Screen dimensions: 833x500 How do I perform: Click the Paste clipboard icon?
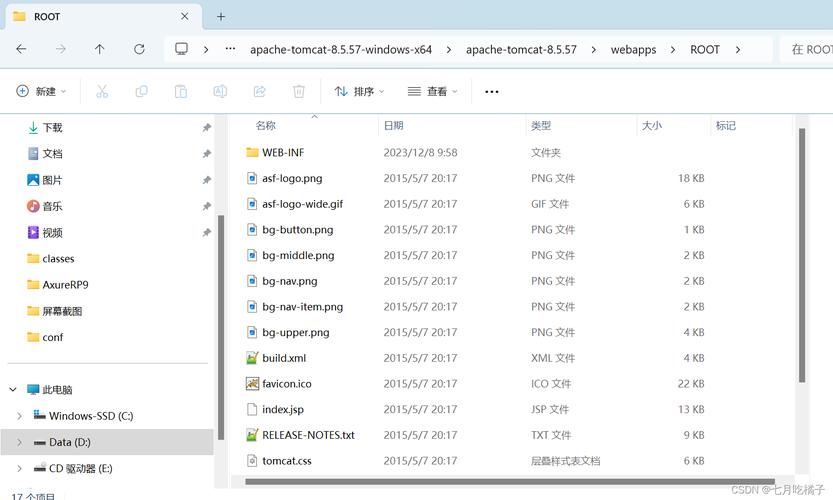tap(181, 91)
